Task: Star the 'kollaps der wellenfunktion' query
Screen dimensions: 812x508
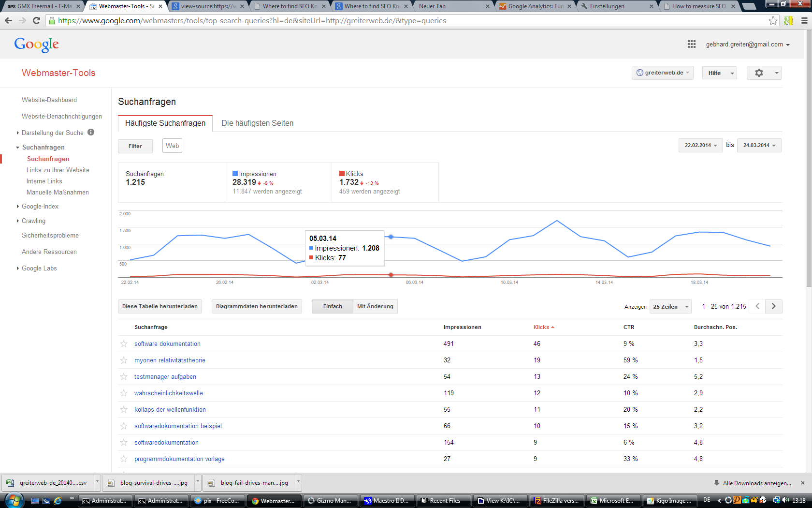Action: click(124, 409)
